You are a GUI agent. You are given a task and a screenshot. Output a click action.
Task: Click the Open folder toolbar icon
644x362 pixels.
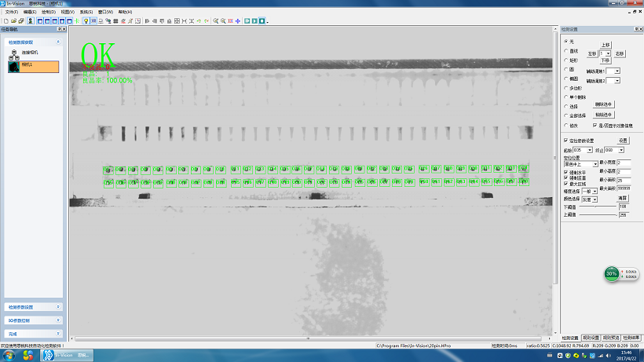12,20
